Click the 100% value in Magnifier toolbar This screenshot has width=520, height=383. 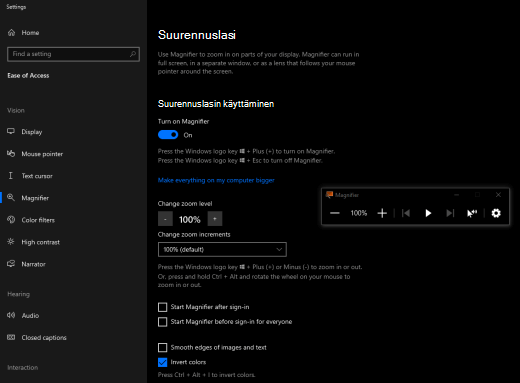[359, 213]
